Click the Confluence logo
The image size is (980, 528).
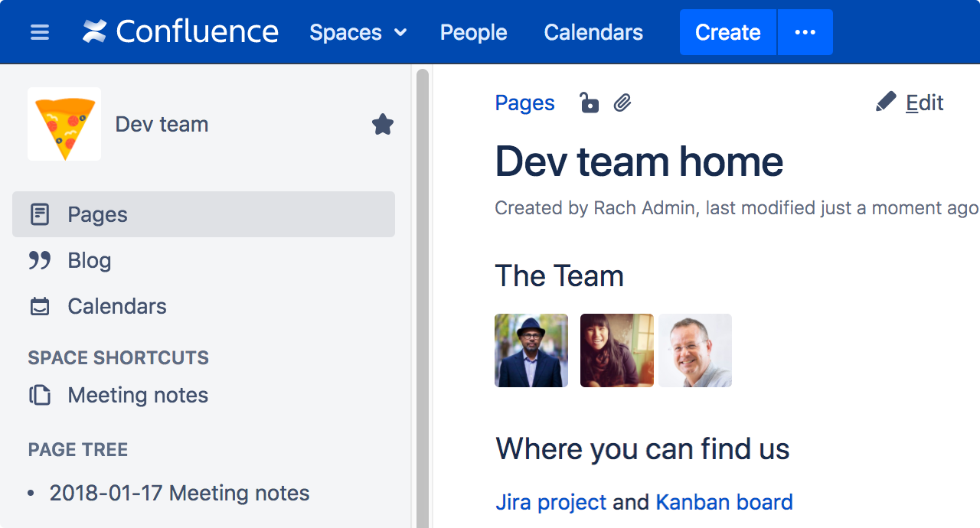coord(181,32)
